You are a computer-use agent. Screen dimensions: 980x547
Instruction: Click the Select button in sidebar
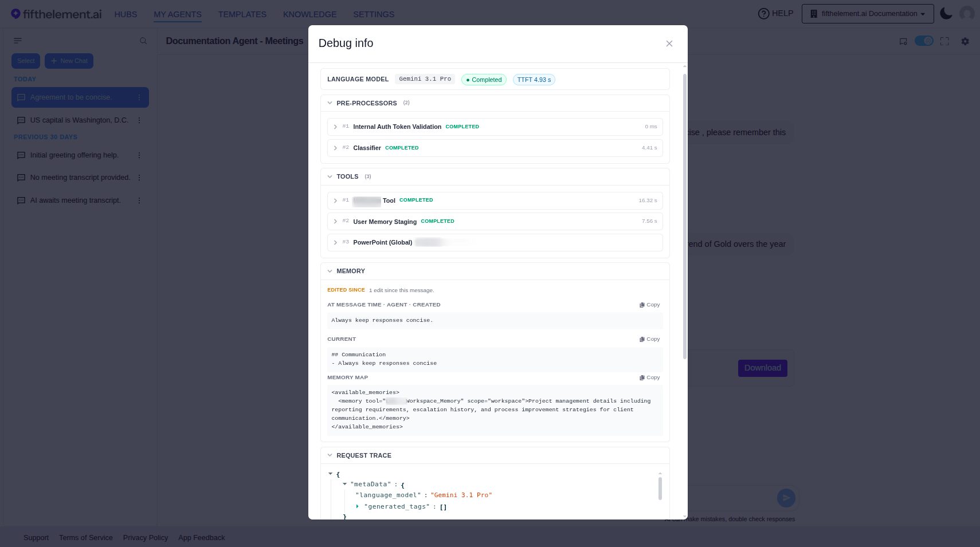pos(26,61)
